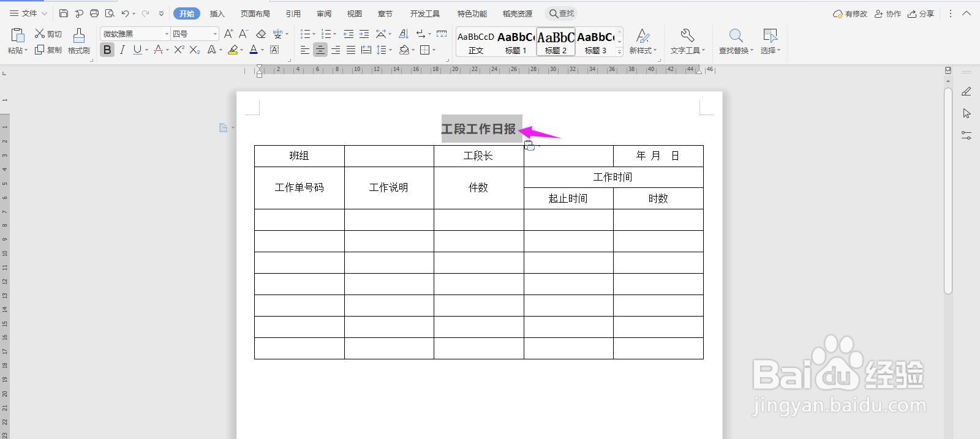
Task: Set justified paragraph alignment
Action: point(351,50)
